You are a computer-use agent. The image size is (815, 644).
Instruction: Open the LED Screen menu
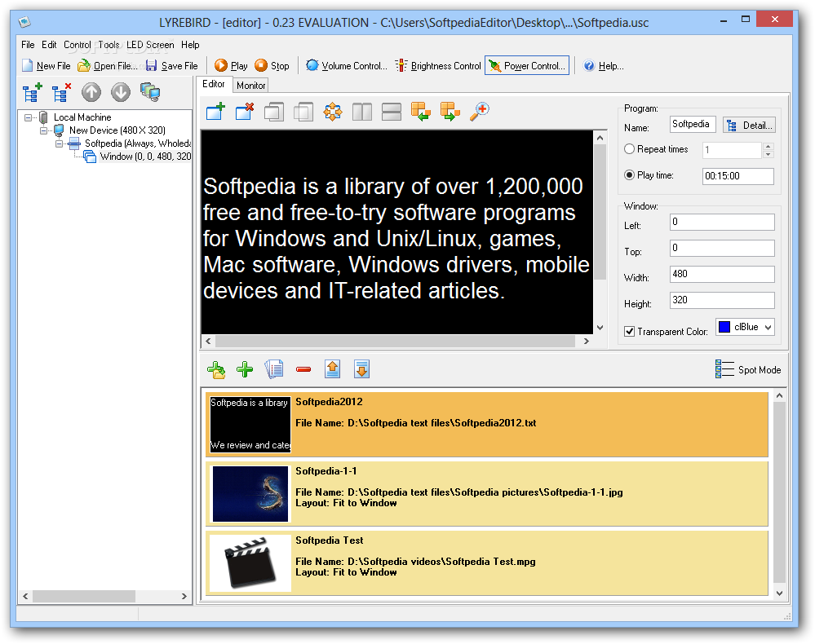150,45
